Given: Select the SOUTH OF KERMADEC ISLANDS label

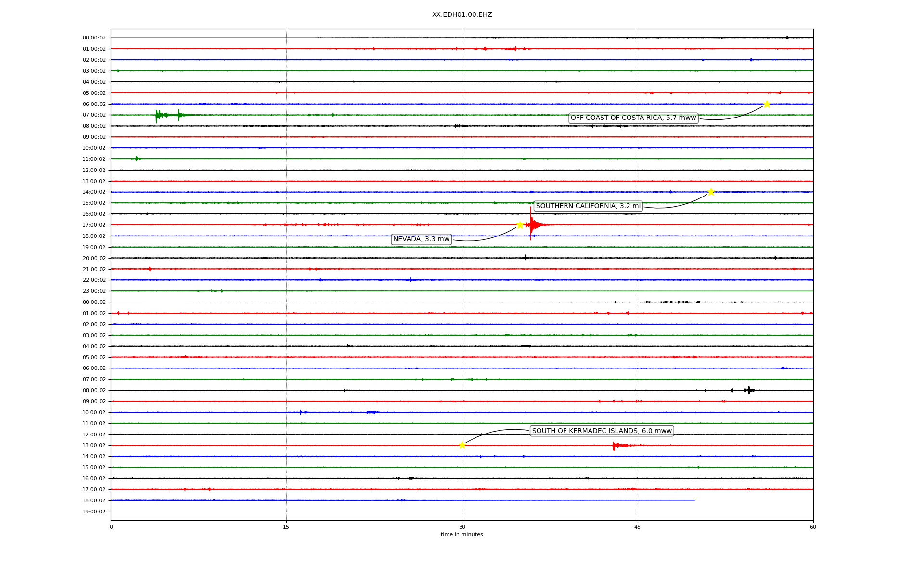Looking at the screenshot, I should (602, 431).
